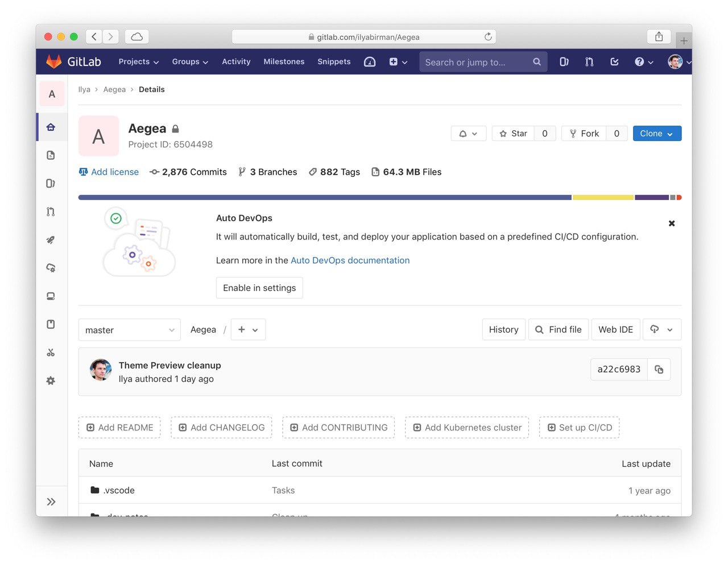Open Settings gear icon in sidebar

click(x=51, y=381)
